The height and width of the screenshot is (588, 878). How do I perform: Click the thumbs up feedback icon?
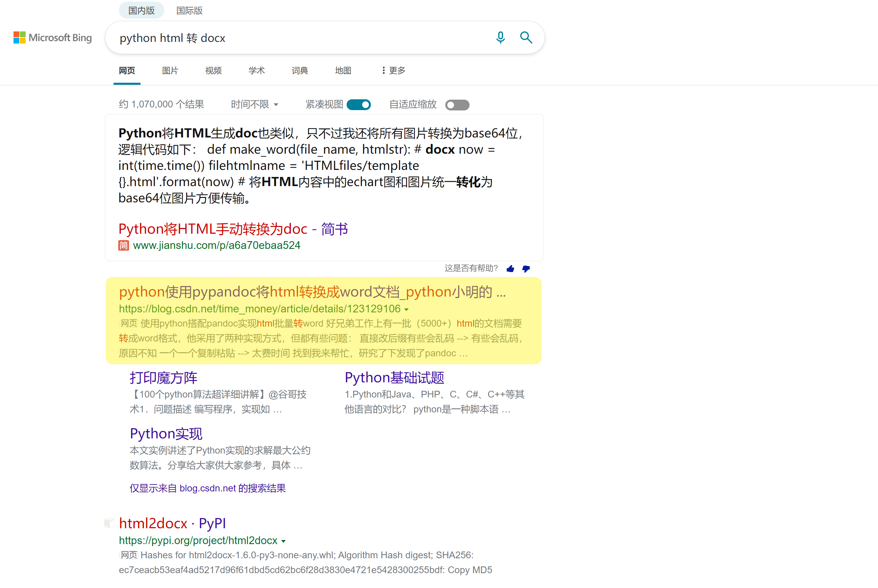point(510,269)
